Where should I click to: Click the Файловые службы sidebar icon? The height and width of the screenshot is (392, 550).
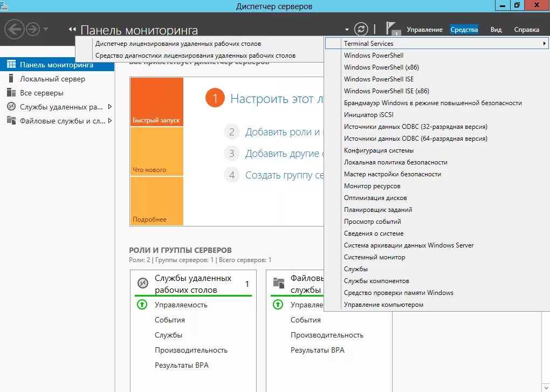[x=11, y=121]
